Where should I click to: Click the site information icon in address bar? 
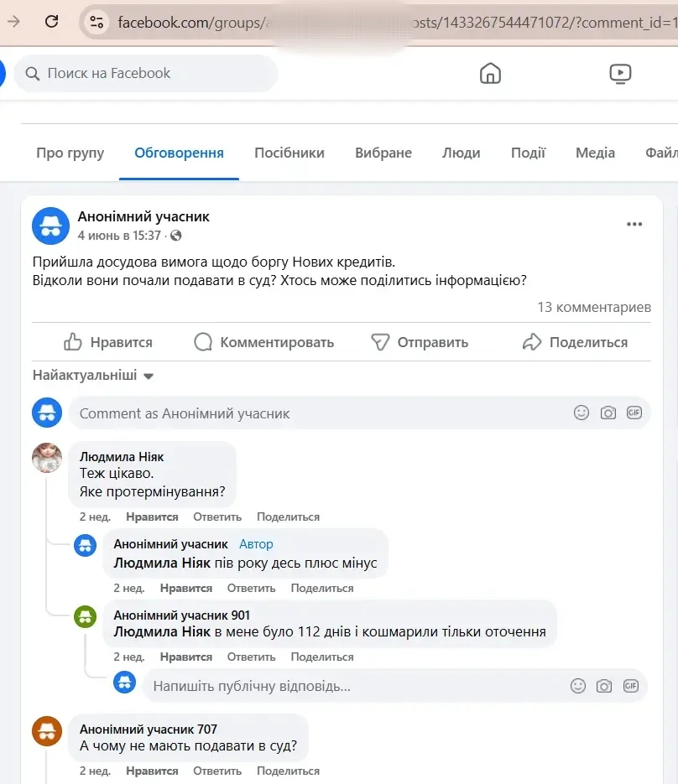[96, 22]
